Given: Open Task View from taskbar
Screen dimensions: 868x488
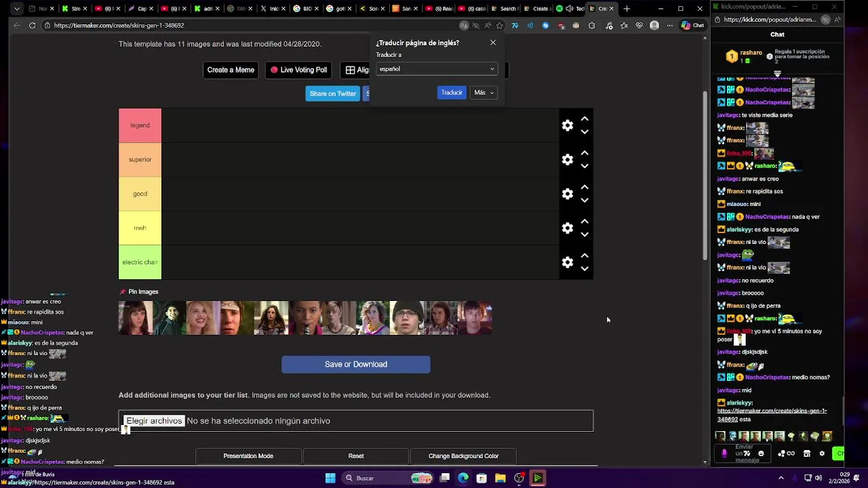Looking at the screenshot, I should pos(445,478).
